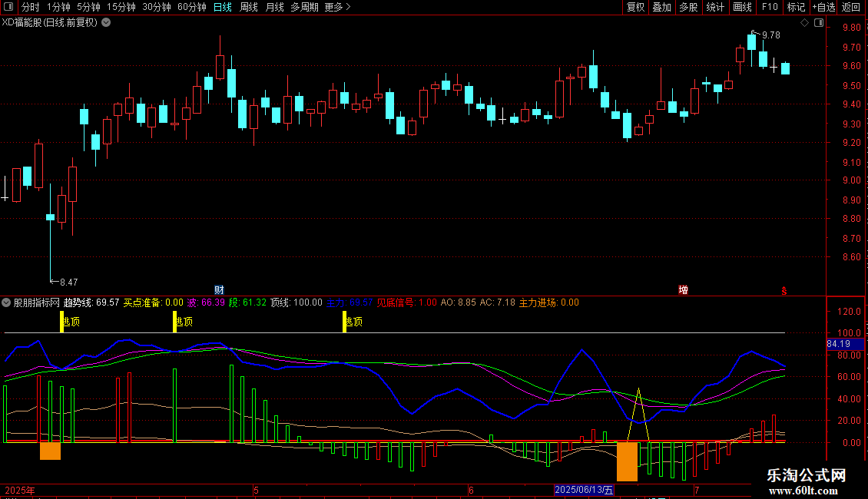
Task: Expand the 更多 periods menu
Action: pyautogui.click(x=338, y=7)
